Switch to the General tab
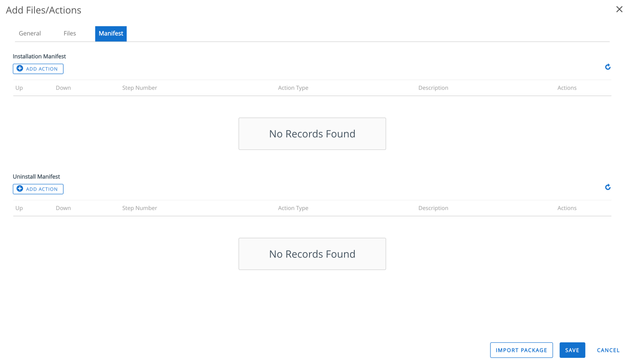 click(x=30, y=33)
